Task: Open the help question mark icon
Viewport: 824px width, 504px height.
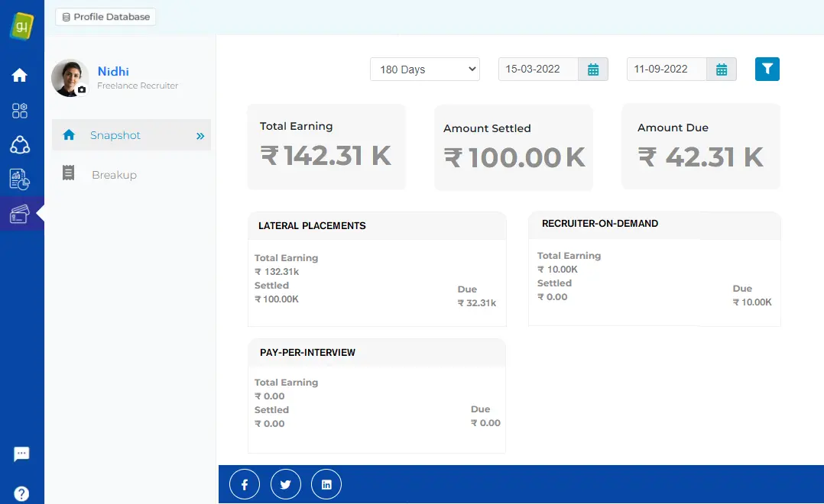Action: [x=21, y=493]
